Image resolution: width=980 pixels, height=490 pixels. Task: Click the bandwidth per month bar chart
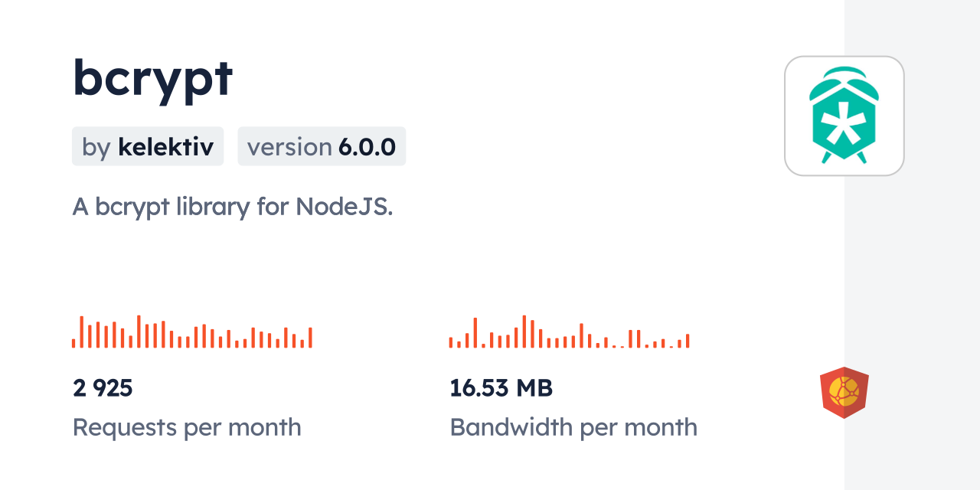point(569,332)
